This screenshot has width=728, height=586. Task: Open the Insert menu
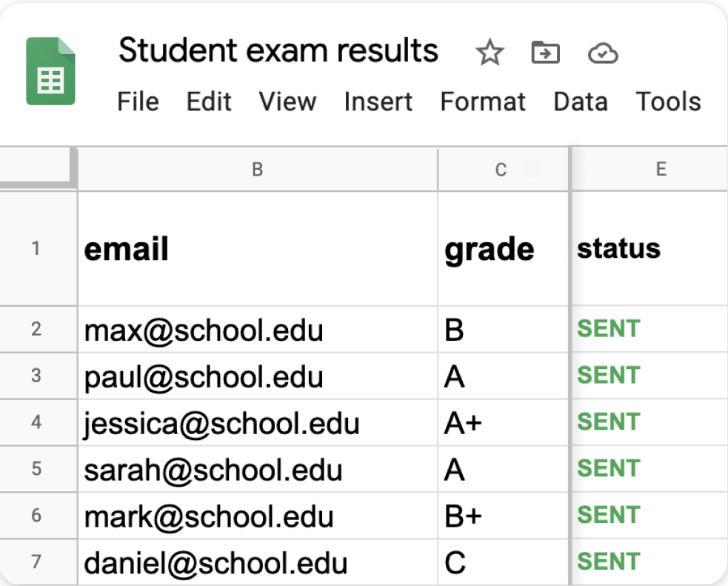tap(378, 102)
